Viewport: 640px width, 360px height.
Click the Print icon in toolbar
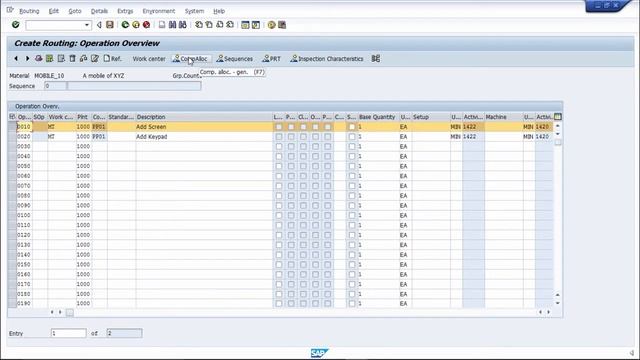[x=162, y=25]
